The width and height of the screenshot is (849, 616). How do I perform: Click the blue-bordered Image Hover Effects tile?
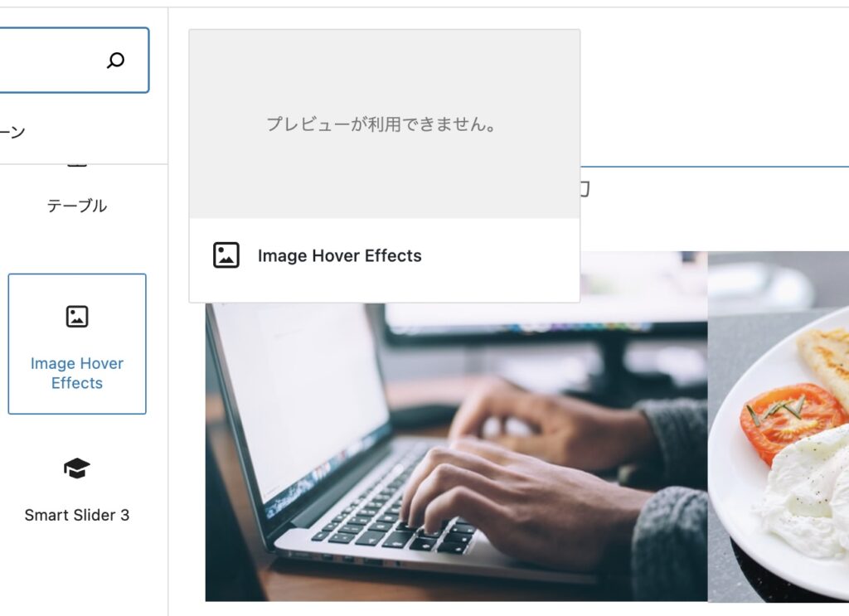(77, 344)
